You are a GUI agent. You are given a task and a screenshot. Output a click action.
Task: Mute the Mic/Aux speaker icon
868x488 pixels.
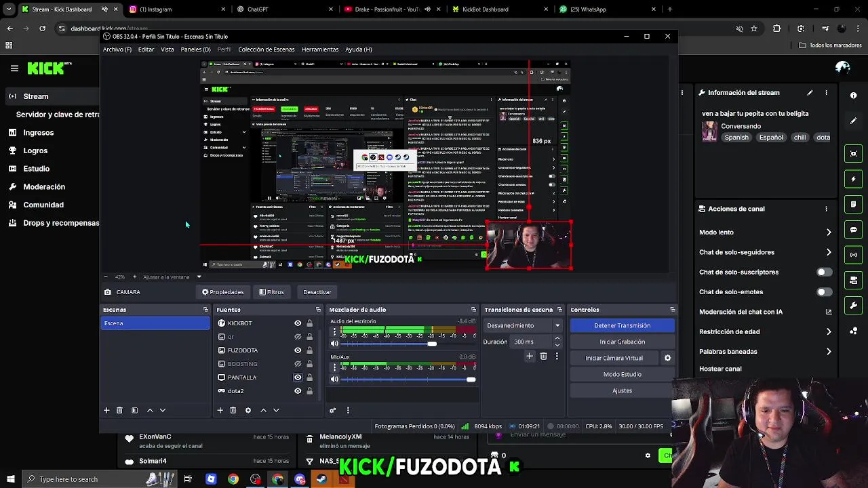(334, 380)
